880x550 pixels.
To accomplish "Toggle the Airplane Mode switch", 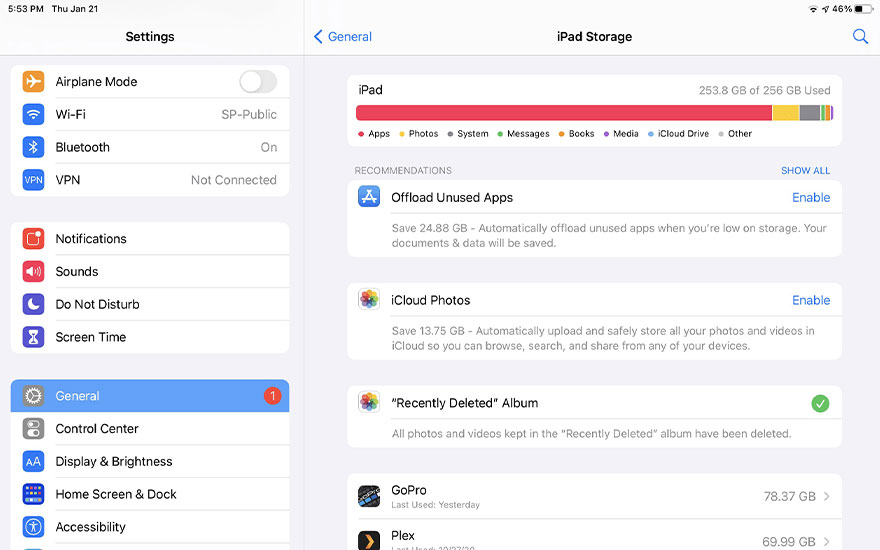I will pyautogui.click(x=258, y=81).
